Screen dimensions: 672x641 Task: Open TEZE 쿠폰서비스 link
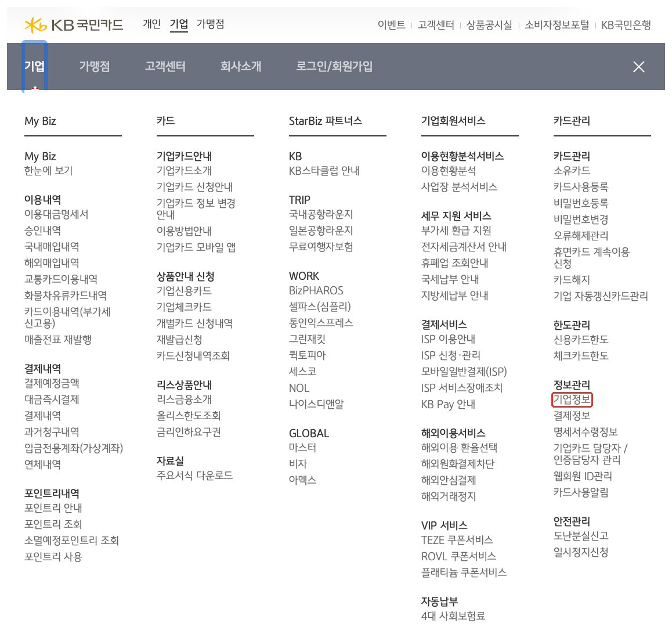point(457,540)
